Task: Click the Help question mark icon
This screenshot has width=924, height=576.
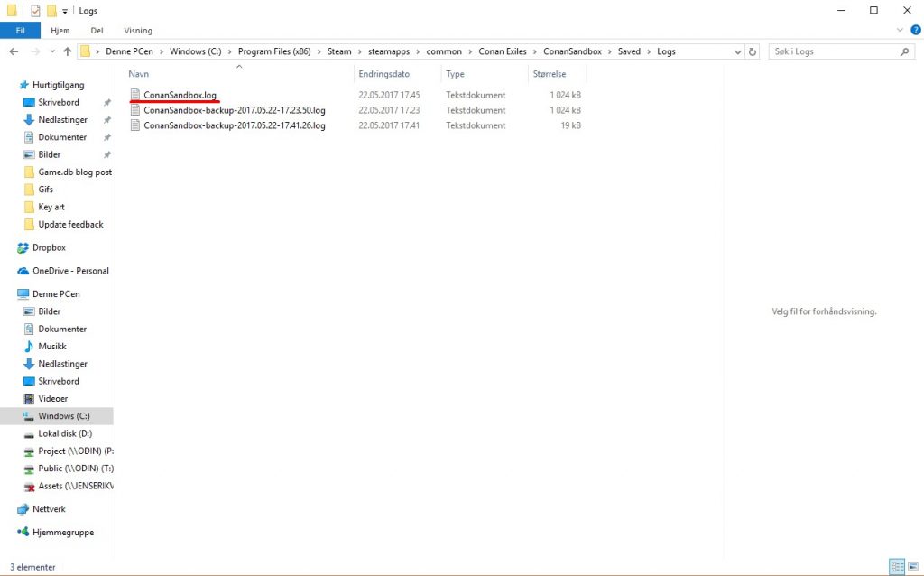Action: point(914,30)
